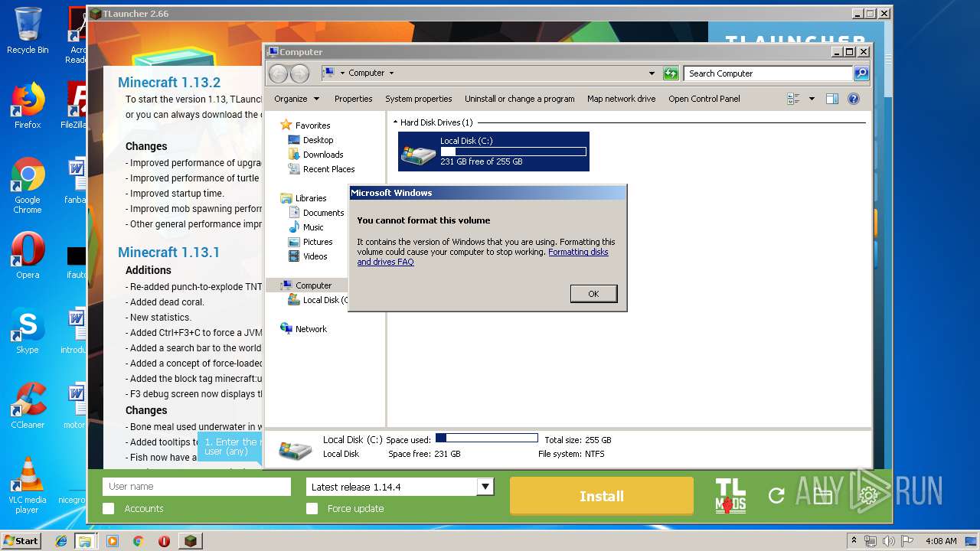
Task: Select Favorites in the navigation pane
Action: point(305,126)
